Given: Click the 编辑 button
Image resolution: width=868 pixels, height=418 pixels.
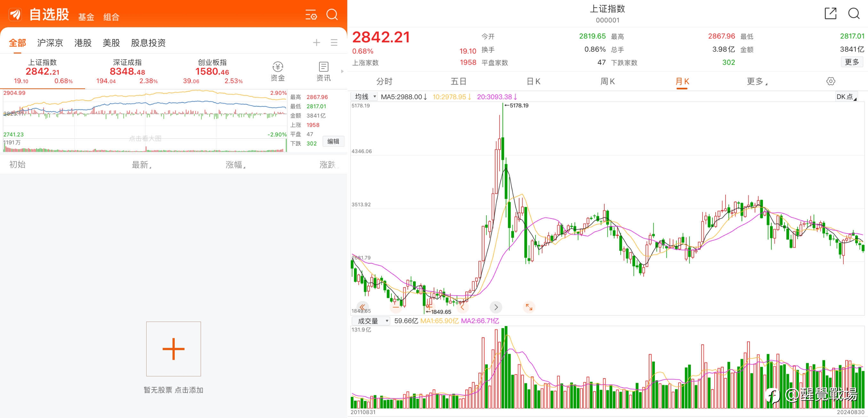Looking at the screenshot, I should click(x=333, y=141).
